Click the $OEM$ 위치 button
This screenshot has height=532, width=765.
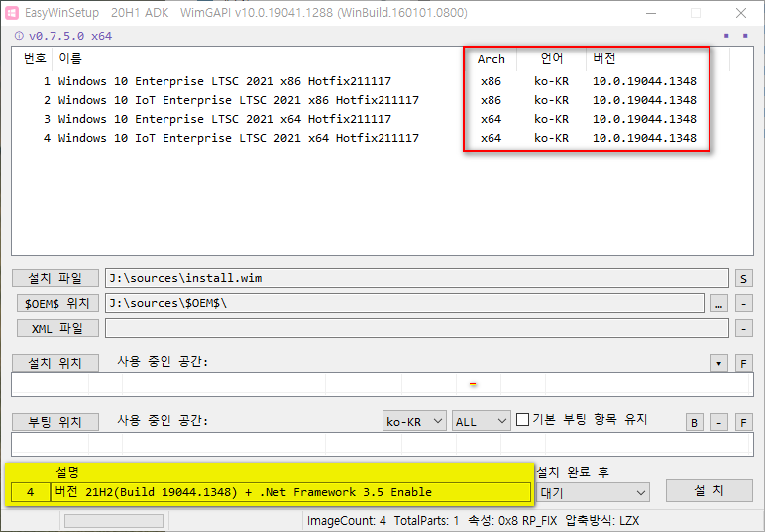coord(57,303)
